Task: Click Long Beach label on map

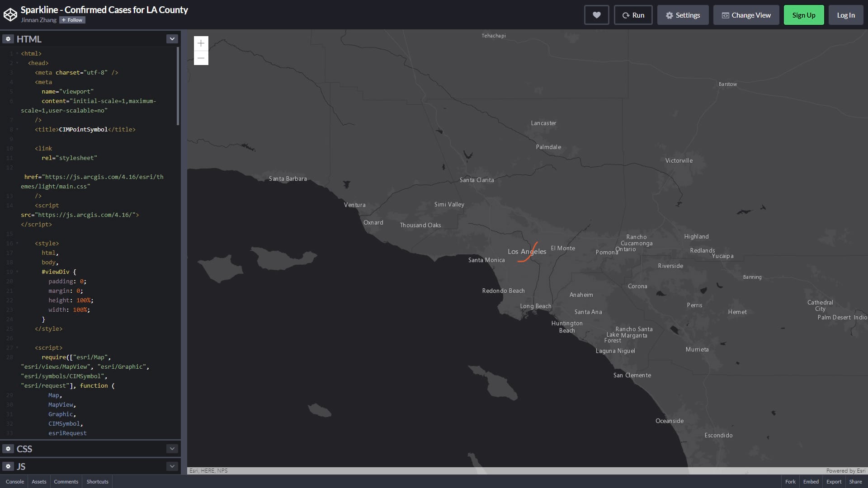Action: click(536, 306)
